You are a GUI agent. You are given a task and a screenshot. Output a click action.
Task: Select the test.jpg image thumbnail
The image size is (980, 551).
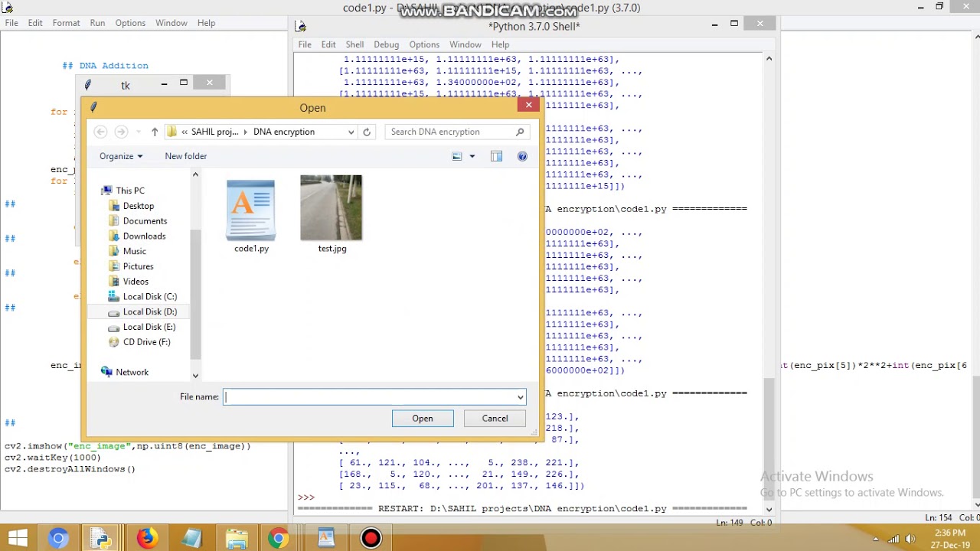332,208
